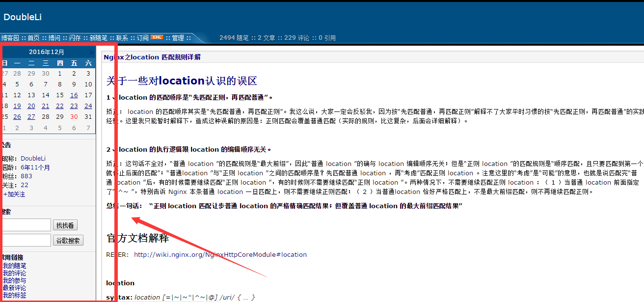Open the wiki.nginx.org NginxHttpCoreModule link
The width and height of the screenshot is (644, 302).
220,254
